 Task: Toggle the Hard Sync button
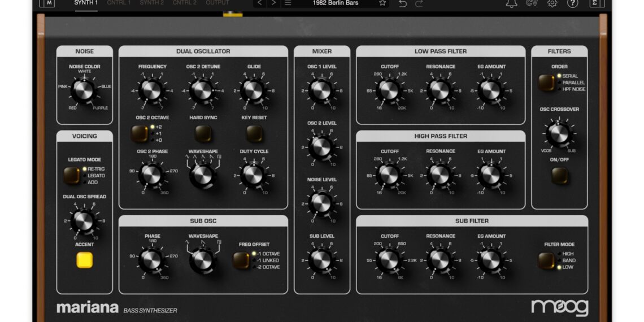203,133
